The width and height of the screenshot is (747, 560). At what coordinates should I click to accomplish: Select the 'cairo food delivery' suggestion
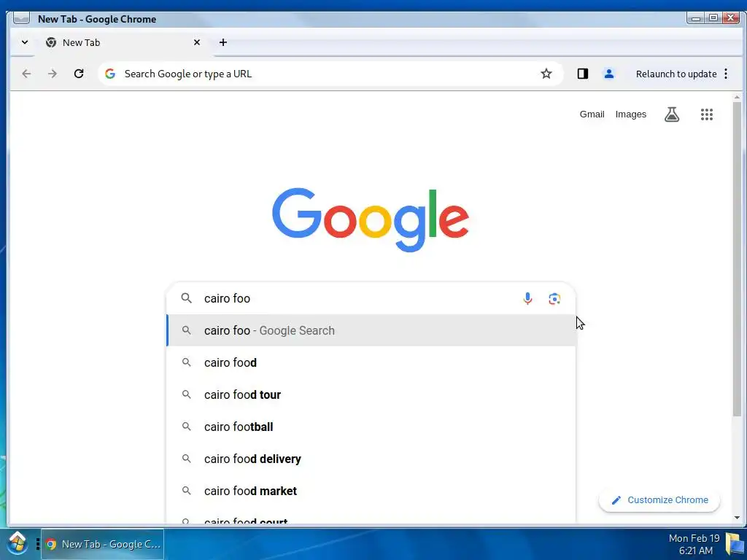click(371, 459)
